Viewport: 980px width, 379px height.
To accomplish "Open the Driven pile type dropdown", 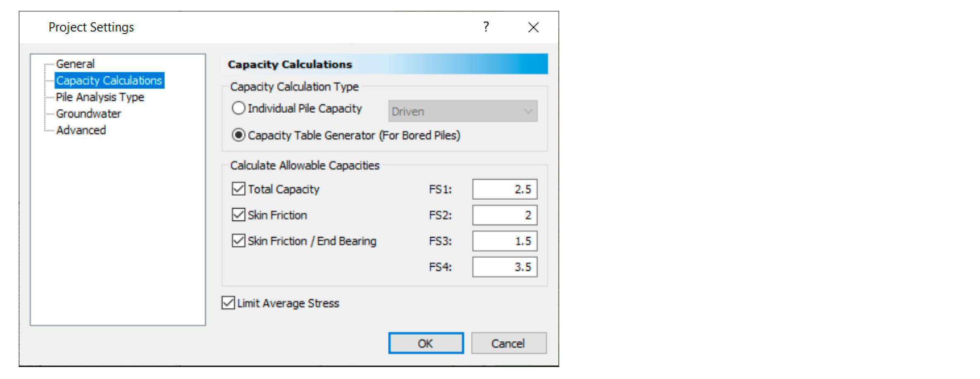I will (x=463, y=111).
